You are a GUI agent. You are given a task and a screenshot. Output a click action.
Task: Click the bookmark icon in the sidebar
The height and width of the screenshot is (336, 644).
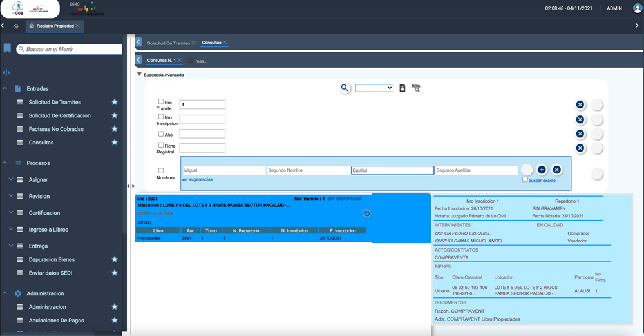7,48
